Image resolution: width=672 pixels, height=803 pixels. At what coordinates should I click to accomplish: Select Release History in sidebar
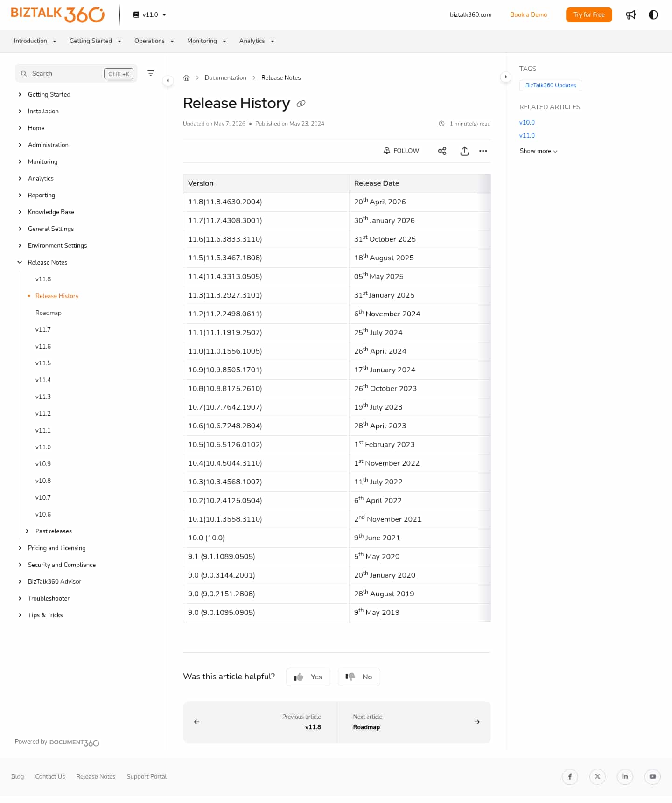tap(57, 296)
